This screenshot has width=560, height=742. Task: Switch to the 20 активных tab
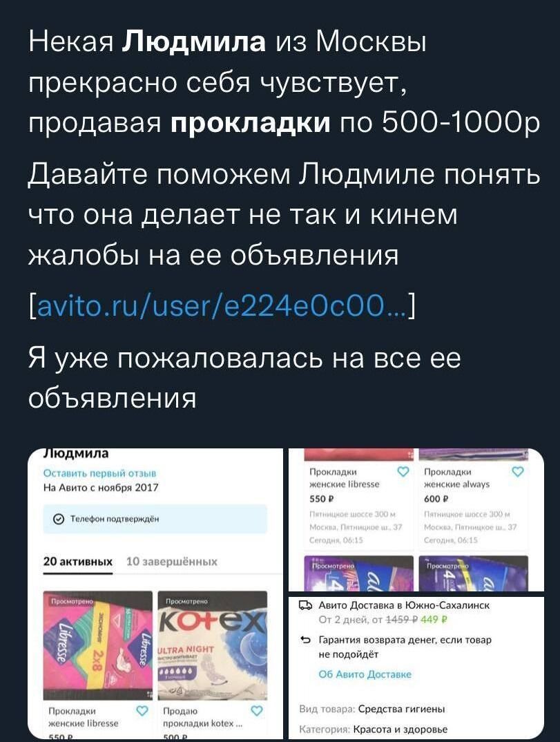point(78,562)
